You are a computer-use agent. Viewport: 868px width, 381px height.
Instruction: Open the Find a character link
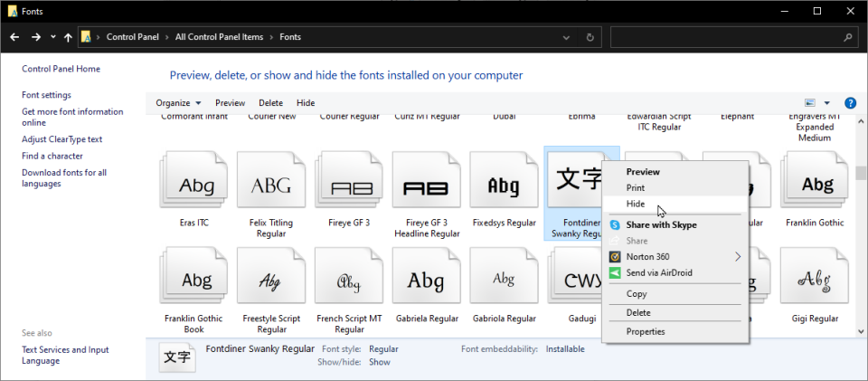click(x=52, y=157)
